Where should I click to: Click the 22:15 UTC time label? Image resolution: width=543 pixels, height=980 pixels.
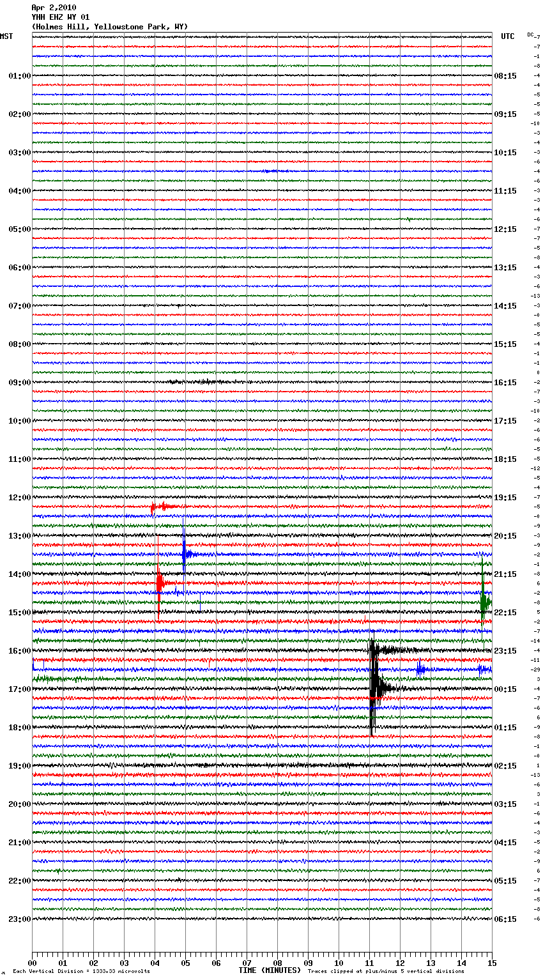click(x=505, y=613)
